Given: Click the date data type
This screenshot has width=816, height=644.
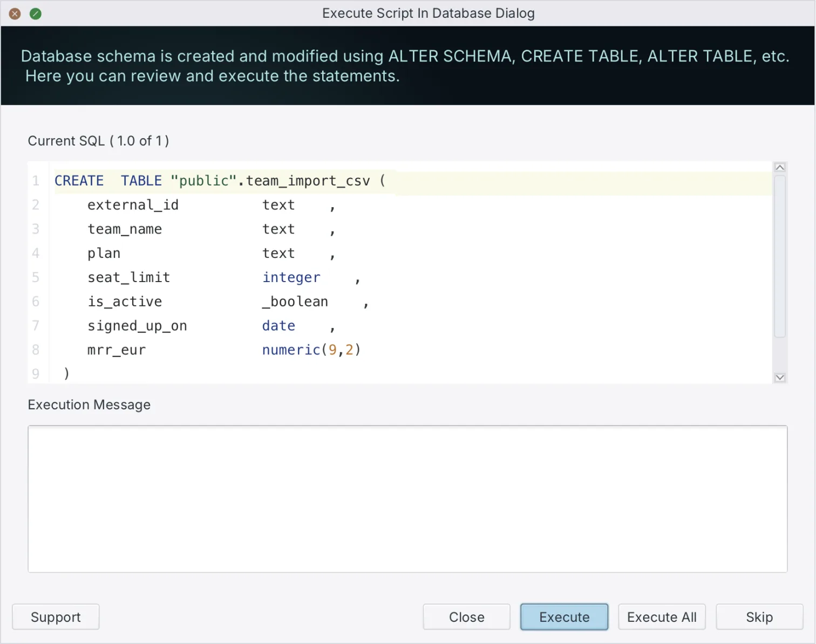Looking at the screenshot, I should pos(278,326).
